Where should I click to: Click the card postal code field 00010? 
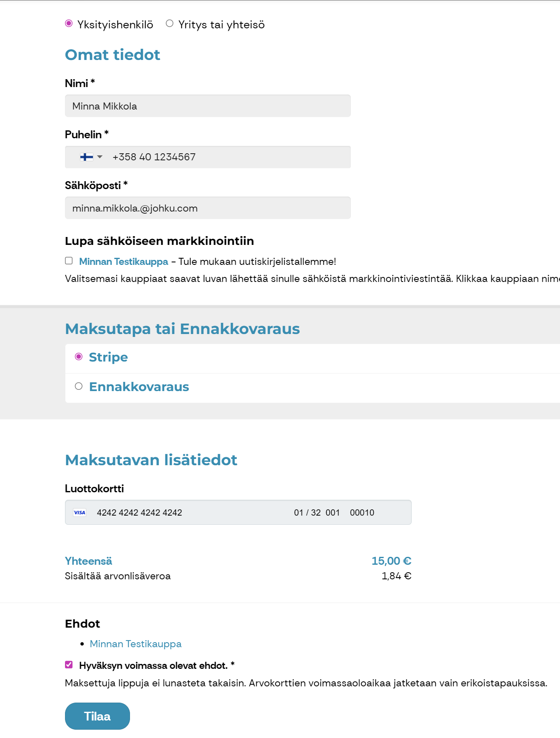point(362,513)
